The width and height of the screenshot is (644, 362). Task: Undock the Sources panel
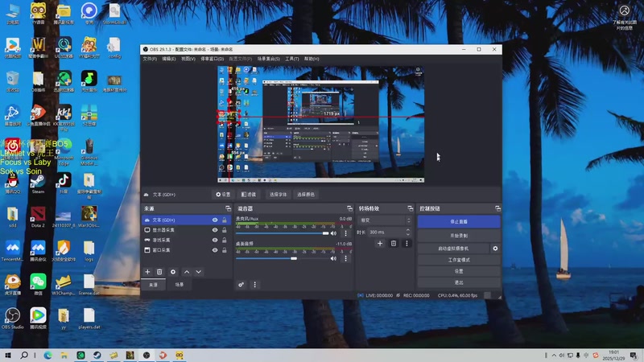(229, 208)
